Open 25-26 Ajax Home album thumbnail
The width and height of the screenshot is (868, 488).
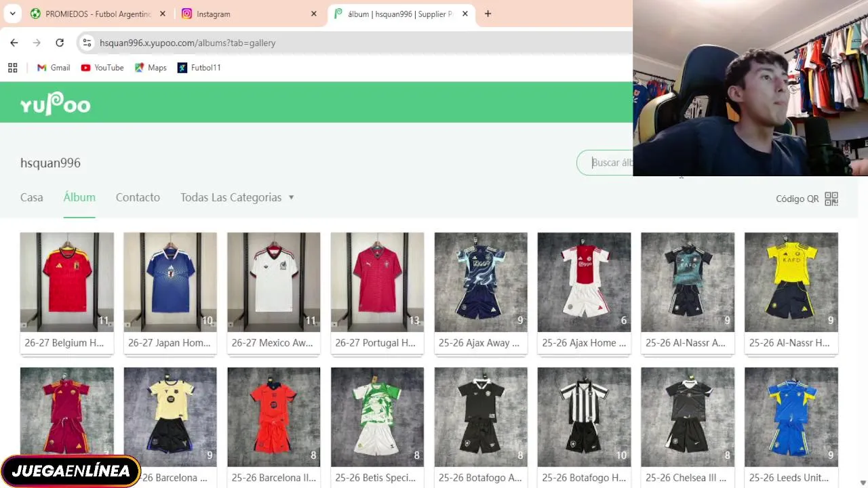coord(584,282)
